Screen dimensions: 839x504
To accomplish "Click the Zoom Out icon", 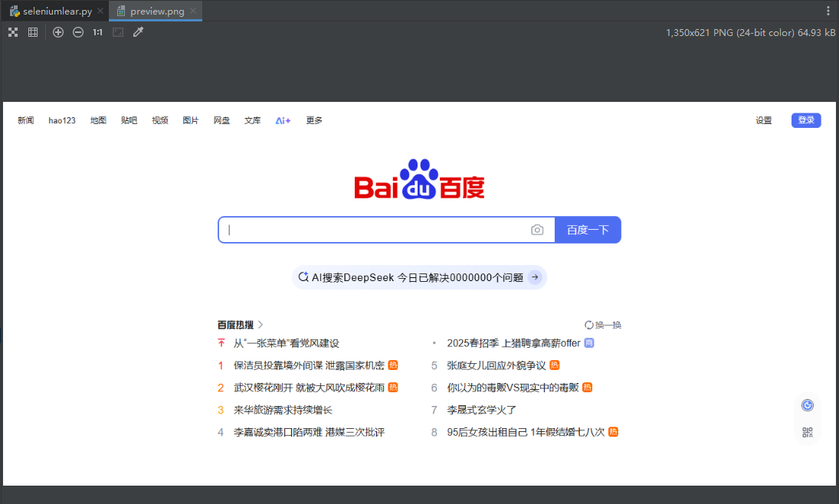I will coord(78,32).
